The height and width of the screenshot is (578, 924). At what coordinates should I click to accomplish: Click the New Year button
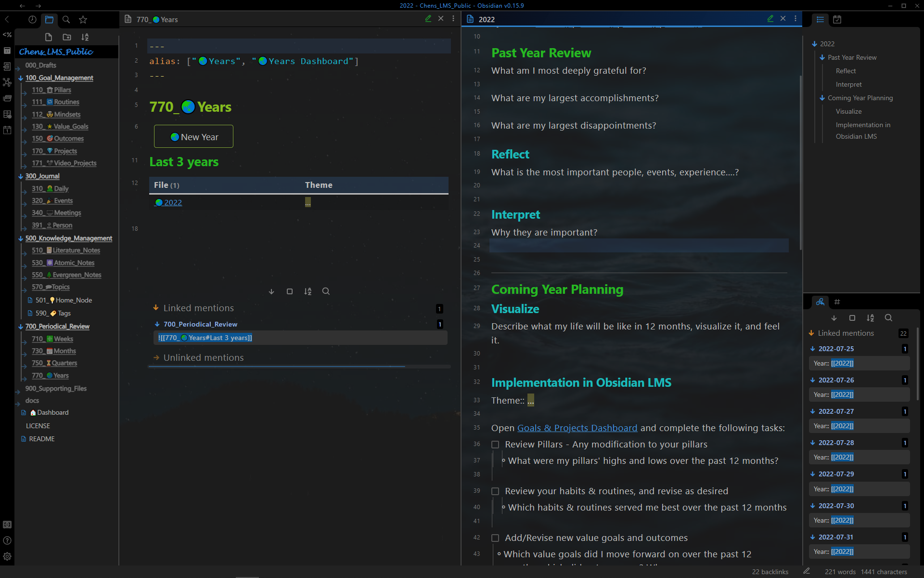click(193, 137)
